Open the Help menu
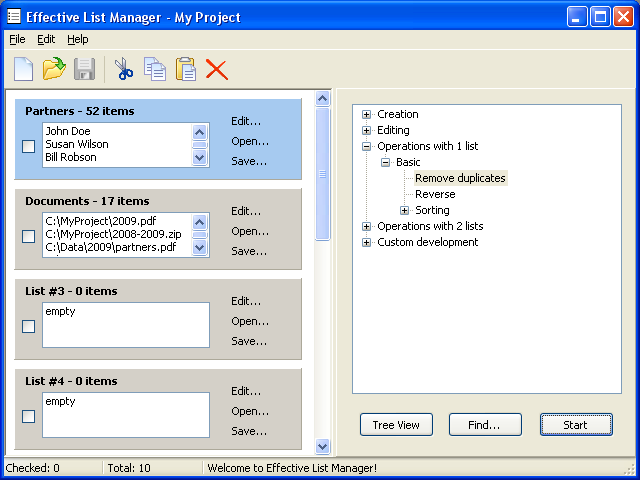640x480 pixels. click(x=78, y=39)
